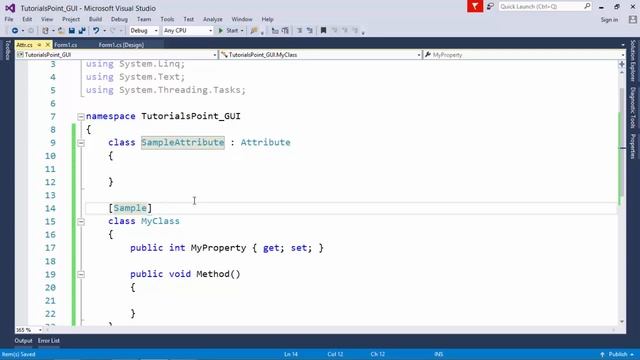Open the Project menu

click(x=71, y=19)
